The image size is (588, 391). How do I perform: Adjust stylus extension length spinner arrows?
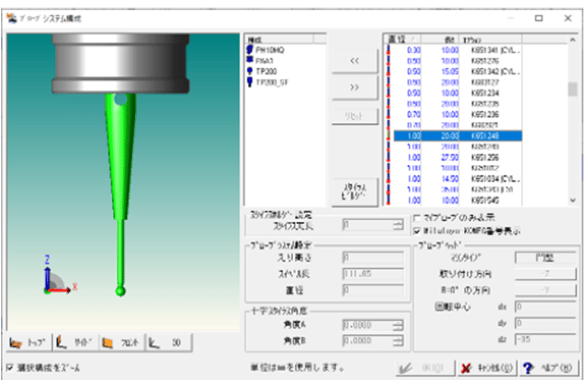click(x=398, y=225)
